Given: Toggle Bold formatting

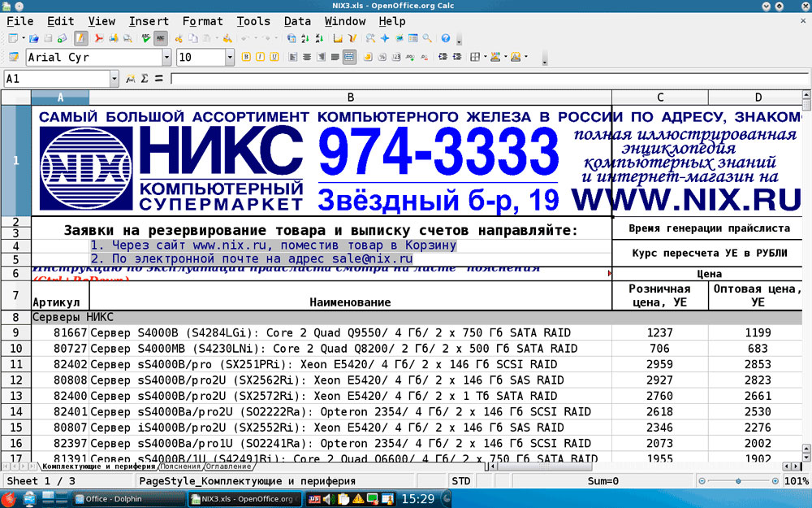Looking at the screenshot, I should 246,57.
